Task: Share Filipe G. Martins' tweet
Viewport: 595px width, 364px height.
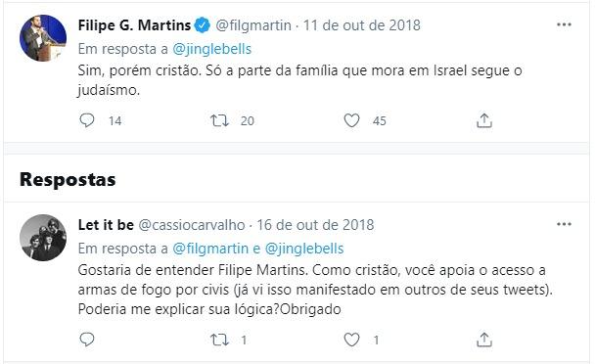Action: (x=484, y=120)
